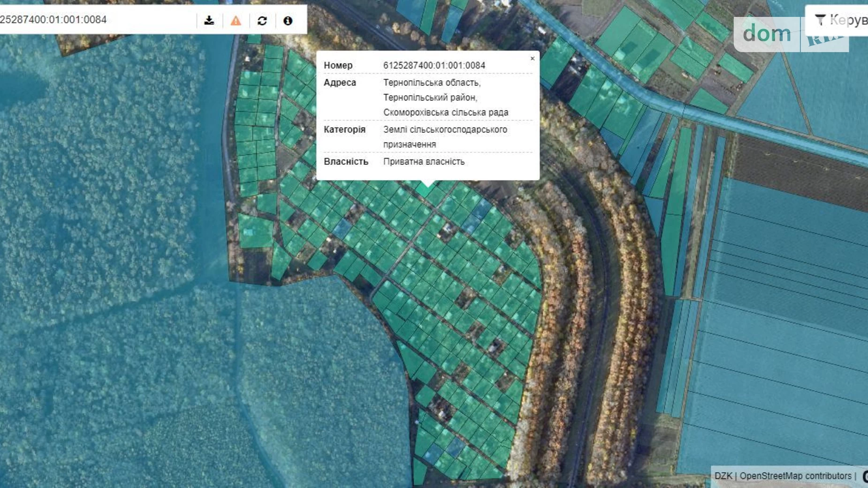The height and width of the screenshot is (488, 868).
Task: Open the info circle icon
Action: (x=288, y=21)
